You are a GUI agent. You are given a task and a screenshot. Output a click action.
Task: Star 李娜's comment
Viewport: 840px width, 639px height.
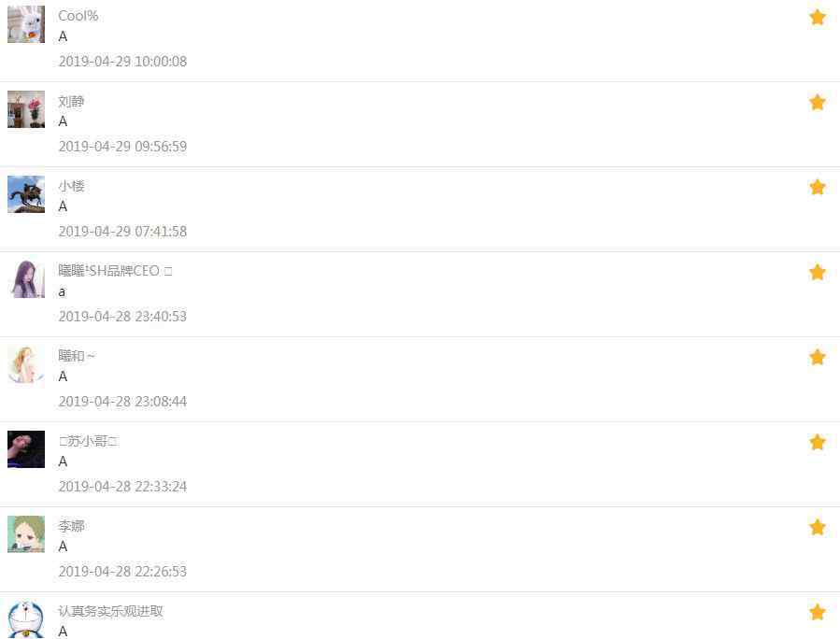tap(817, 527)
